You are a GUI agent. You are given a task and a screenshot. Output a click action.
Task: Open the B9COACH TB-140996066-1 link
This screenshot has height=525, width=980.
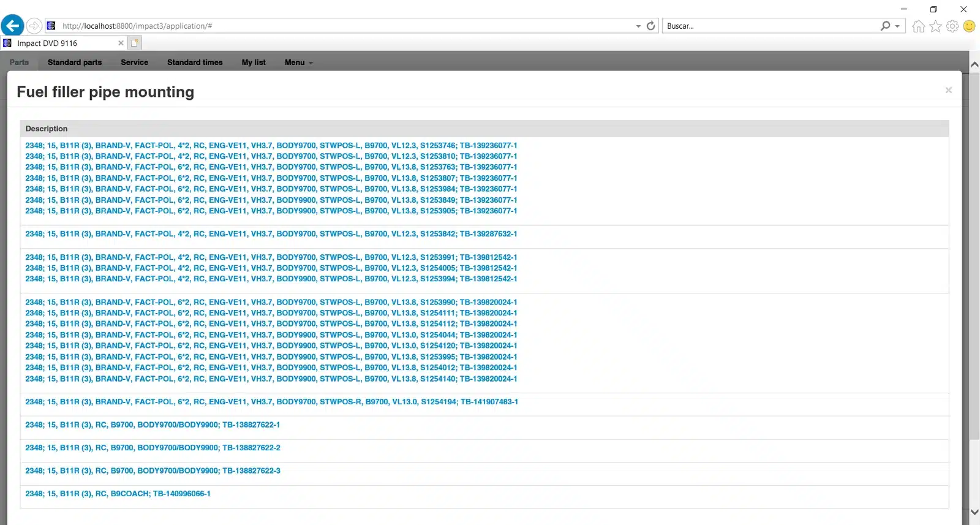tap(118, 494)
